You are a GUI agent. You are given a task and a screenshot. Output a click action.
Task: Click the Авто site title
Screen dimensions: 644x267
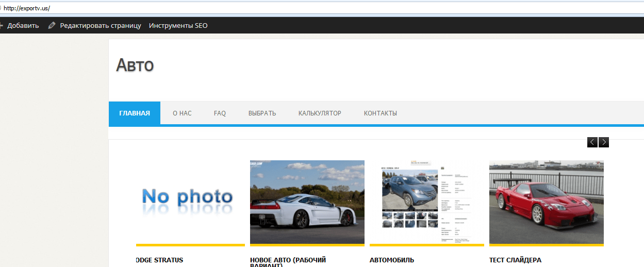pyautogui.click(x=135, y=65)
